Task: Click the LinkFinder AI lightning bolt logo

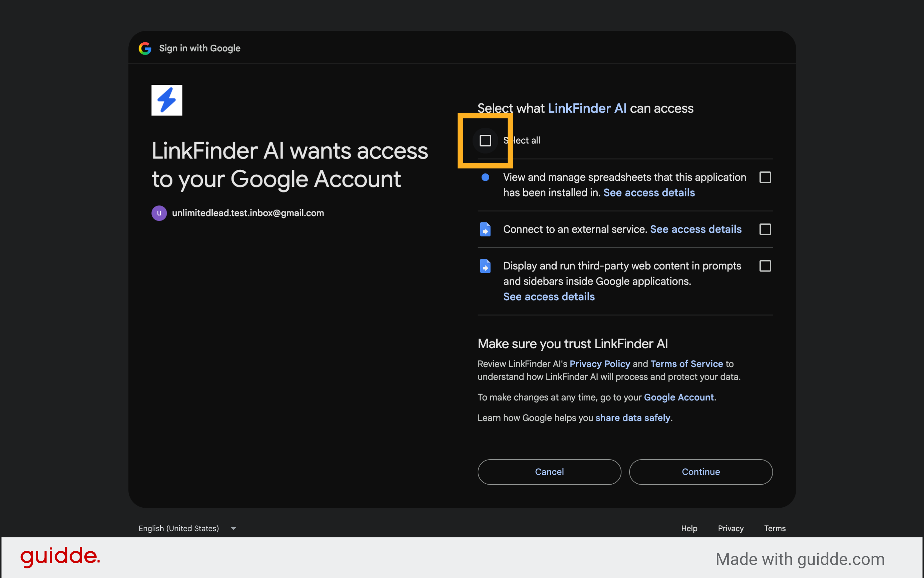Action: click(x=167, y=100)
